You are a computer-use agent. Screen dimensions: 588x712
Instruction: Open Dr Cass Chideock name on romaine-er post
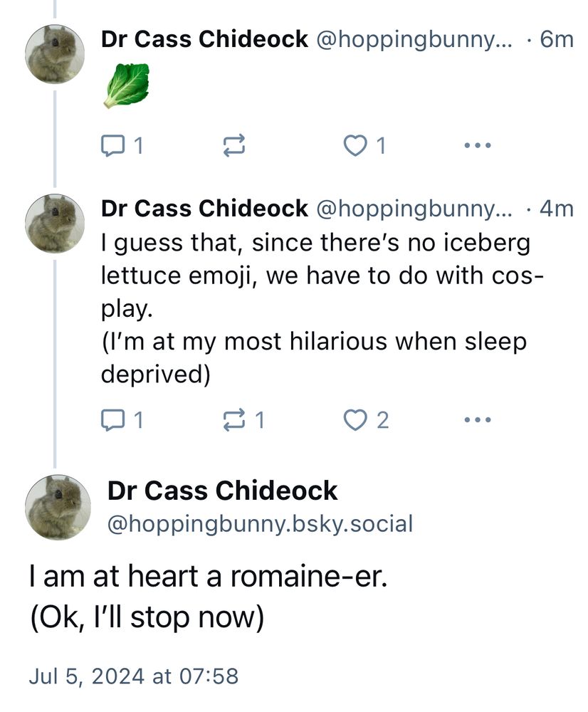coord(222,491)
